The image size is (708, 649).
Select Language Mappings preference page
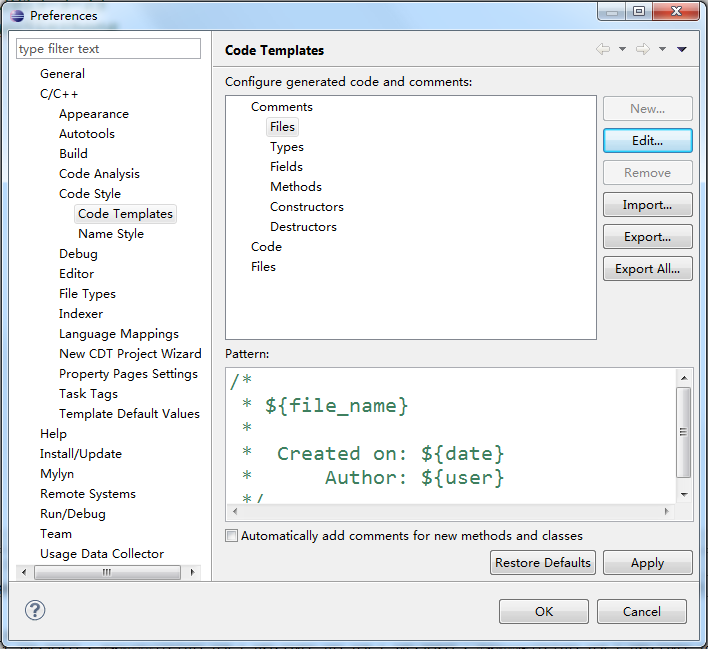[x=119, y=334]
